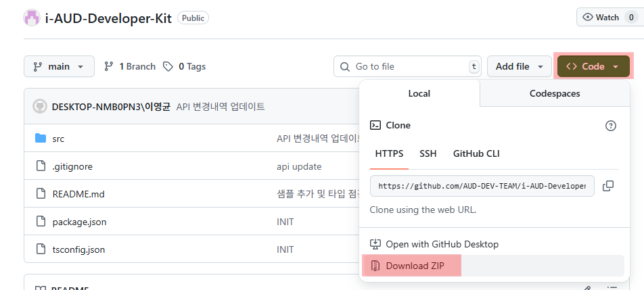Click the file icon beside README.md
The width and height of the screenshot is (644, 290).
pos(41,193)
